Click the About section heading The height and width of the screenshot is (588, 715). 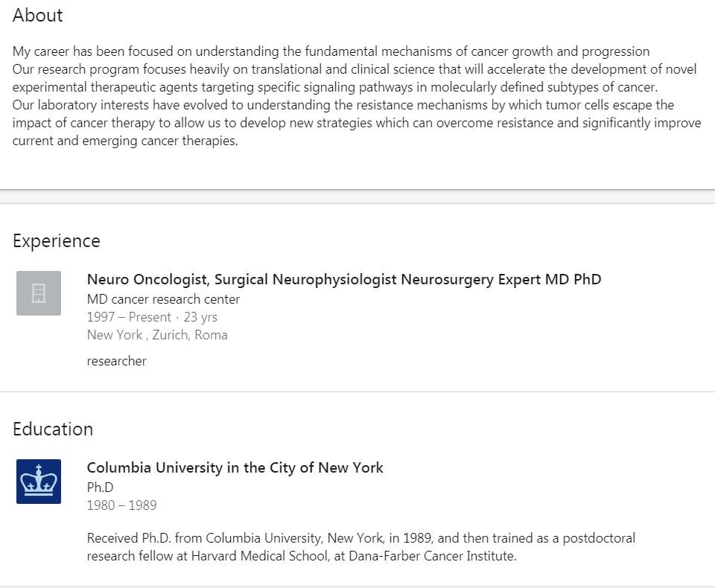pos(37,16)
